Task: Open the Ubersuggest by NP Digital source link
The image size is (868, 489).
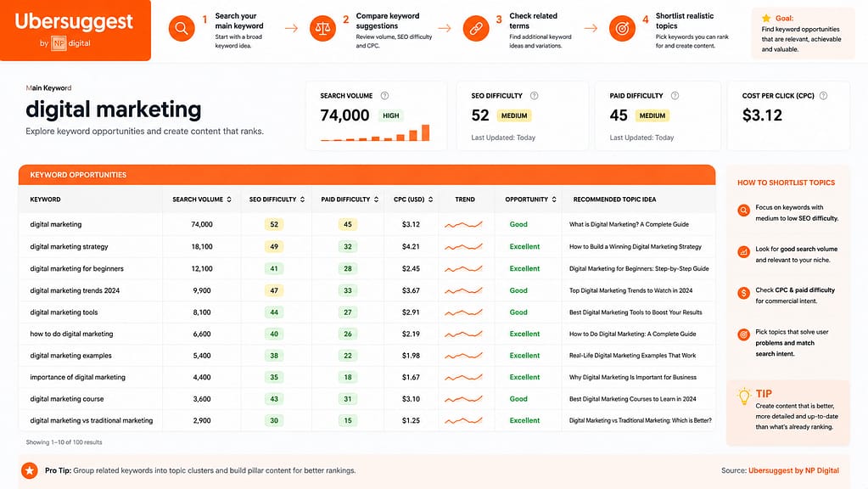Action: tap(793, 470)
